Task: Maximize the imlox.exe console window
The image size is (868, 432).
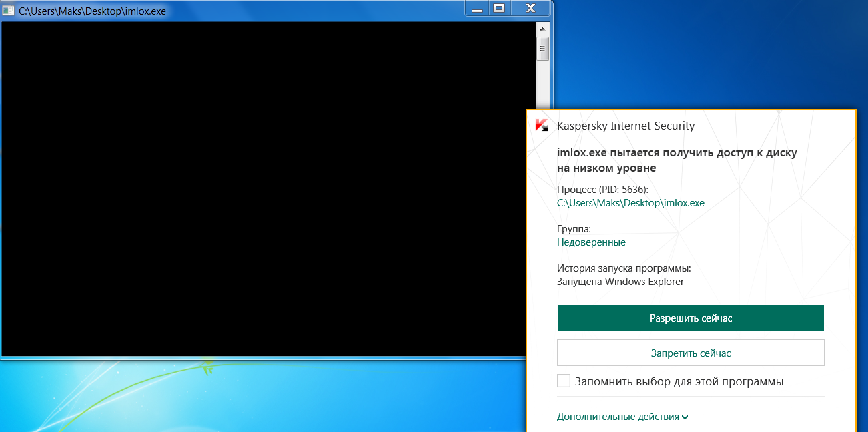Action: pyautogui.click(x=498, y=8)
